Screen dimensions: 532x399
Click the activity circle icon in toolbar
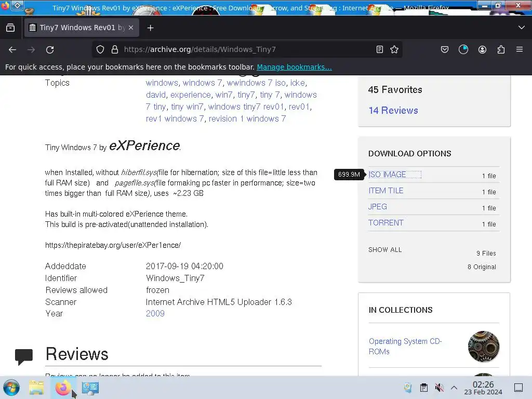coord(463,49)
